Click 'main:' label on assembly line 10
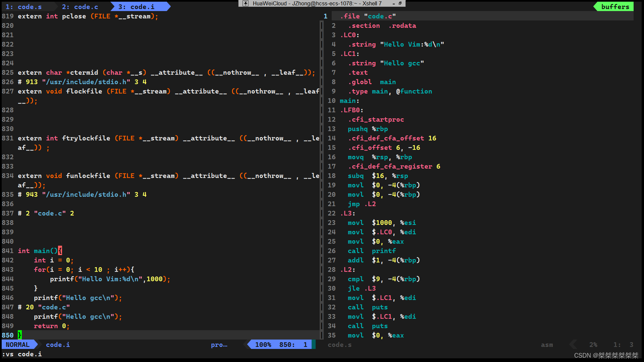Screen dimensions: 644x362 point(350,101)
